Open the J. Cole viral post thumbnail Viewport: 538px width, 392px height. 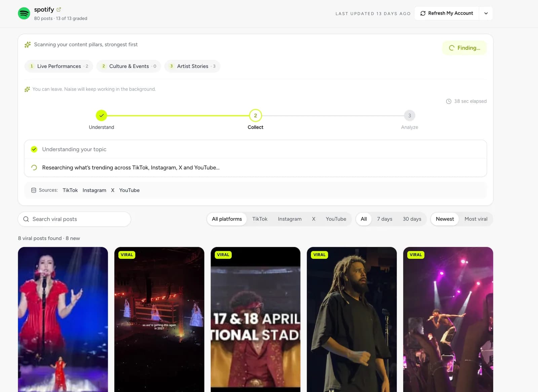(x=352, y=319)
